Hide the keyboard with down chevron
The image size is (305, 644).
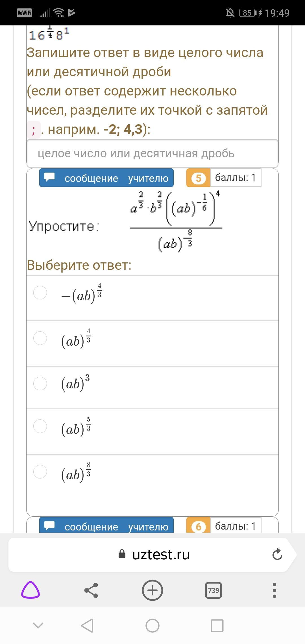[x=38, y=625]
